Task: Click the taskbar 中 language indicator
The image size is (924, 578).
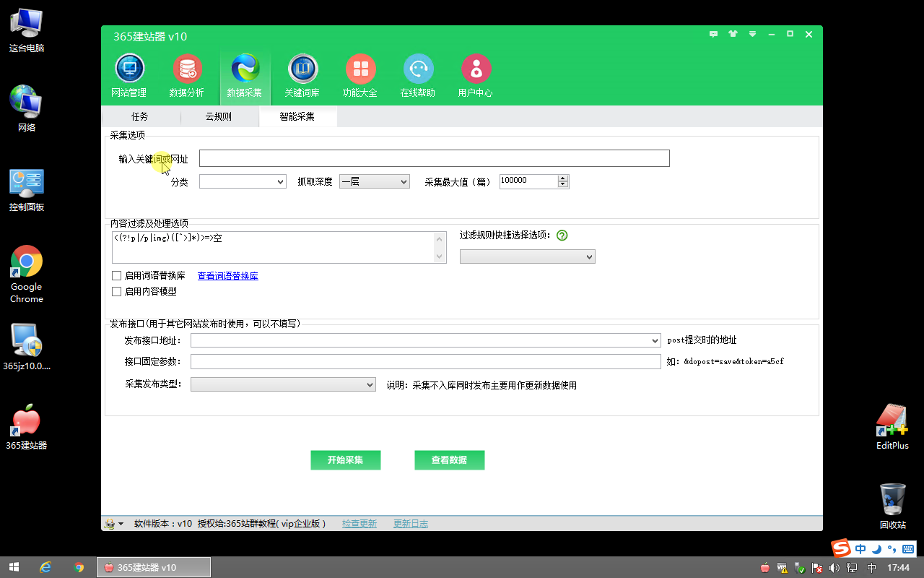Action: pyautogui.click(x=871, y=568)
